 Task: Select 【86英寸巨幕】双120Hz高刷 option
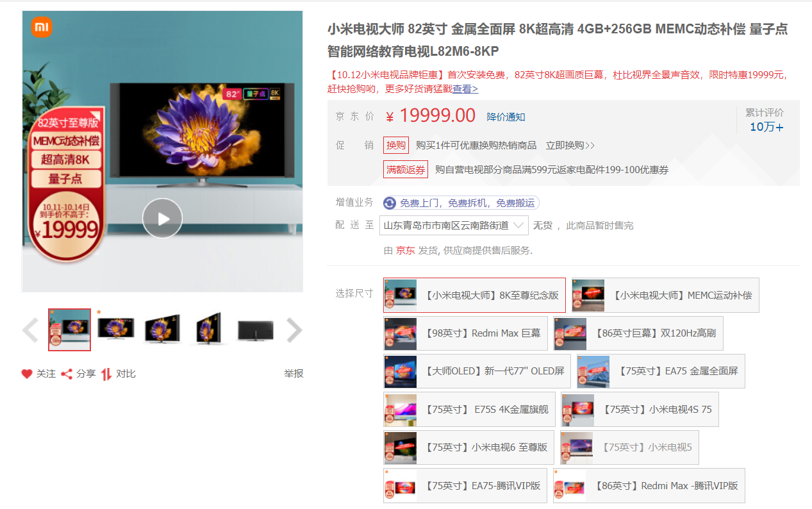click(x=638, y=333)
